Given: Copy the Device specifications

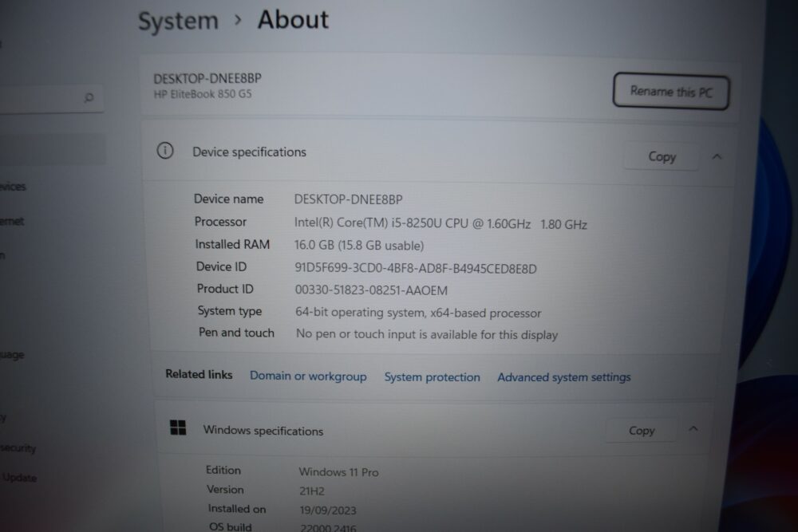Looking at the screenshot, I should tap(662, 156).
